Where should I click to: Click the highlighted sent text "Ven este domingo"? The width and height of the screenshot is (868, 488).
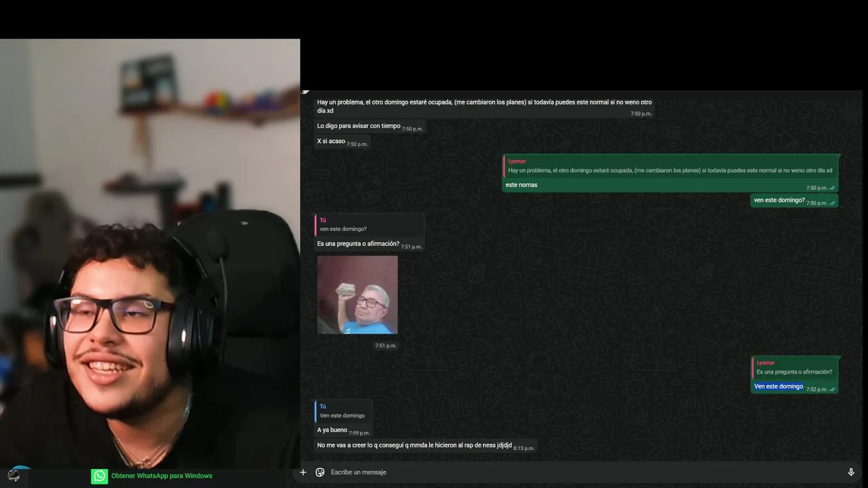click(778, 386)
